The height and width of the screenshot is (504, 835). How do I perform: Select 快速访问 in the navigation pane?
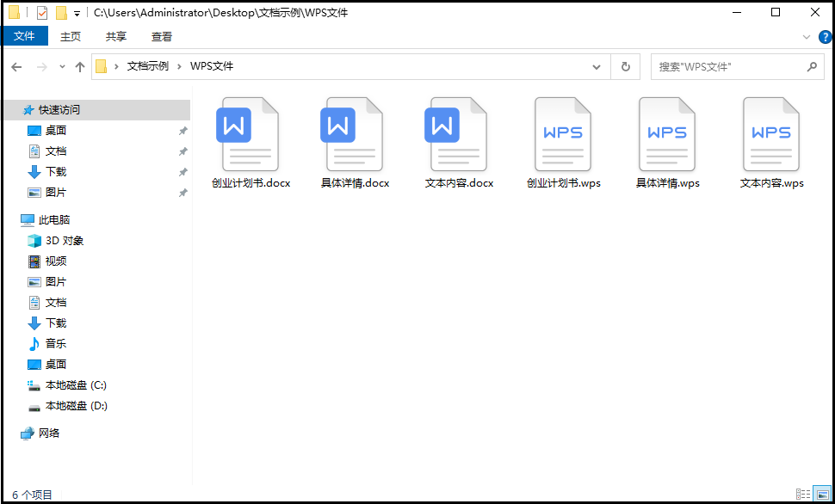click(96, 109)
